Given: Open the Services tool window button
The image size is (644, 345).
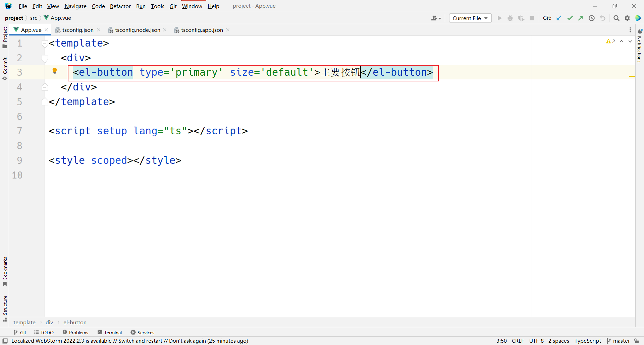Looking at the screenshot, I should (x=143, y=333).
